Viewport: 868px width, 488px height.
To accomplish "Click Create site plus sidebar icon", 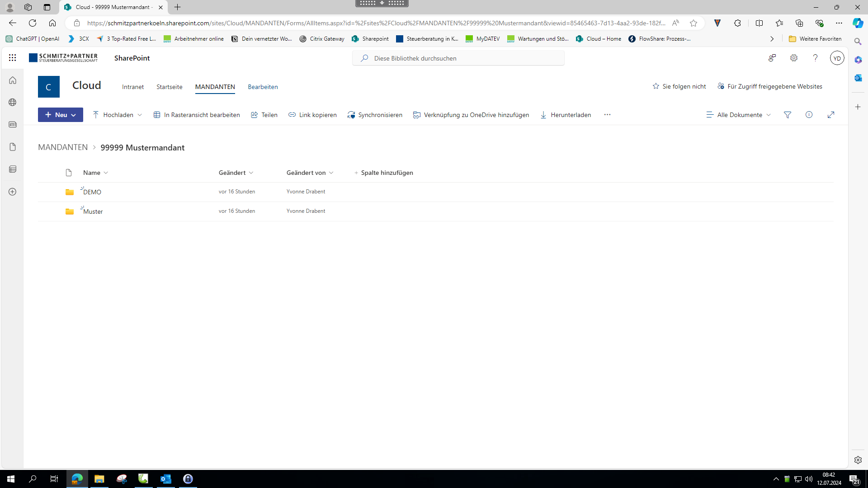I will (x=13, y=192).
